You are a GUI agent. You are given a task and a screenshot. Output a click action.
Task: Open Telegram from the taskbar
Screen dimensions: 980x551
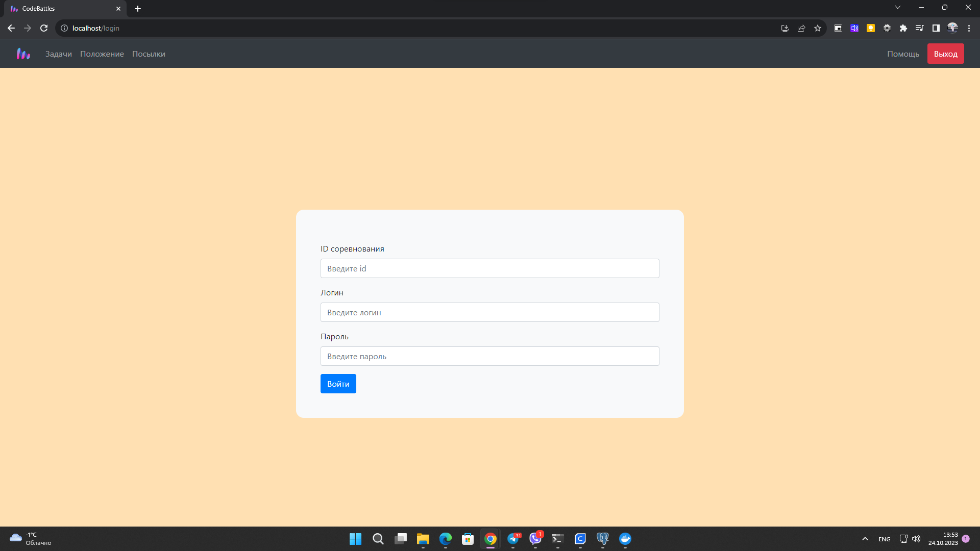point(513,539)
